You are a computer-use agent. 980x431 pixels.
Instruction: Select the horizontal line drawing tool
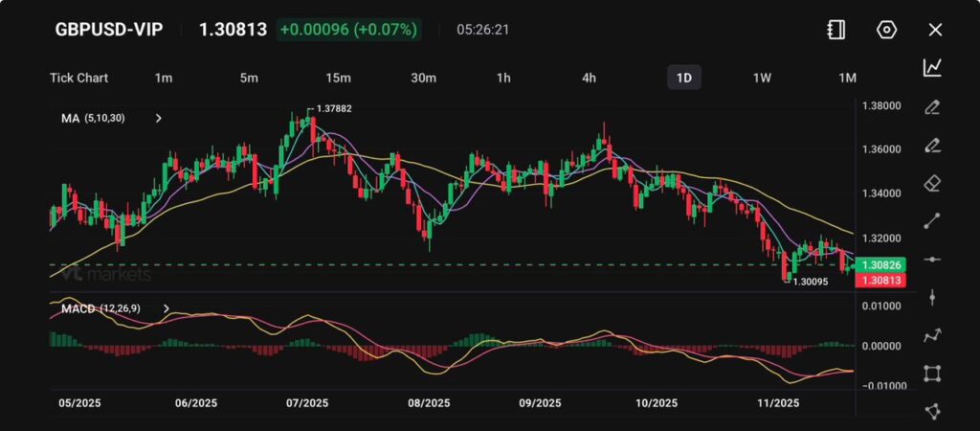tap(932, 260)
